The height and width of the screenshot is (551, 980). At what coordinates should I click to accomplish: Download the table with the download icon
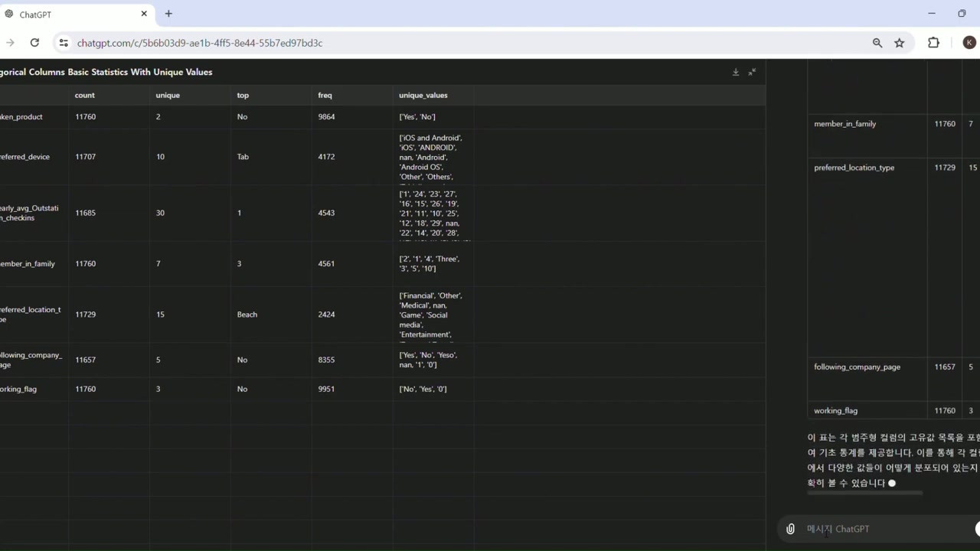(736, 72)
